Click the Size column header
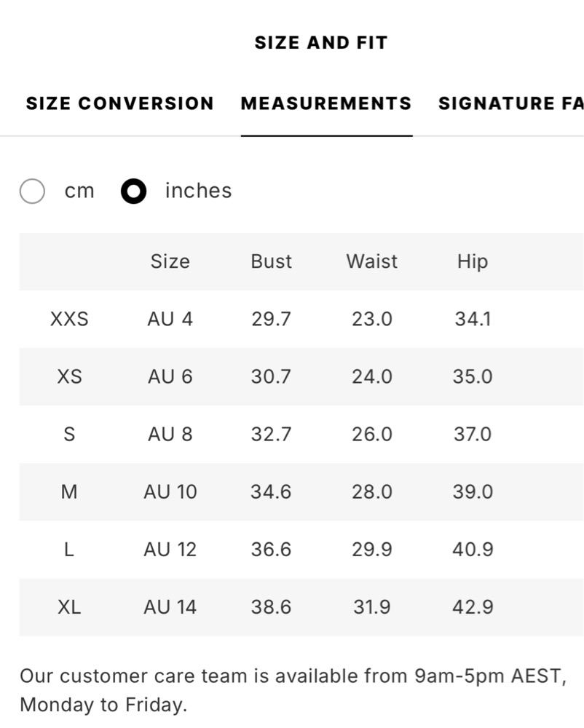The height and width of the screenshot is (728, 584). [x=170, y=261]
